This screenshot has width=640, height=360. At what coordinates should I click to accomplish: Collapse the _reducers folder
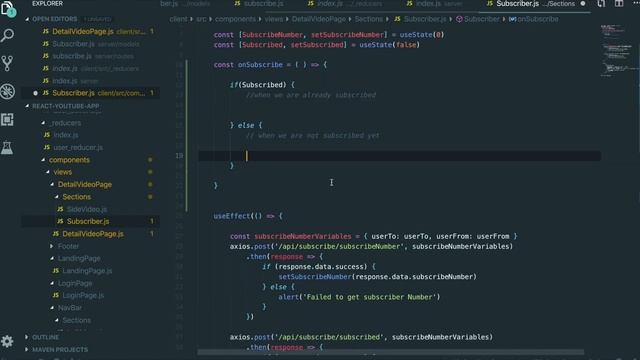[43, 123]
